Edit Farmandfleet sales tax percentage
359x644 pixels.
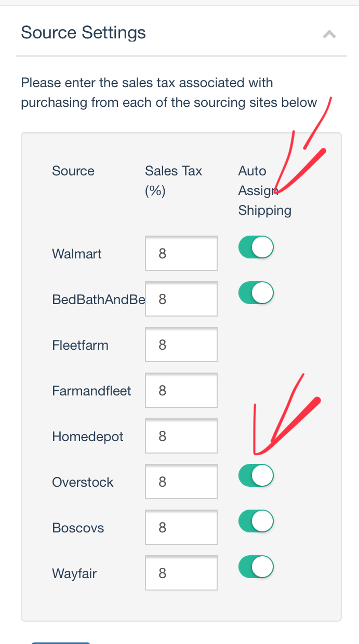pyautogui.click(x=181, y=390)
